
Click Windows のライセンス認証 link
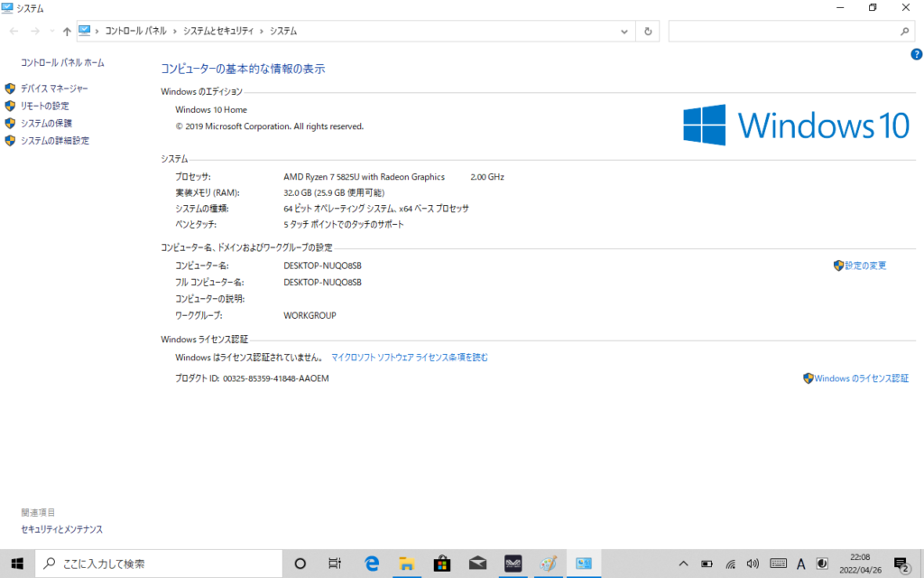click(x=862, y=378)
